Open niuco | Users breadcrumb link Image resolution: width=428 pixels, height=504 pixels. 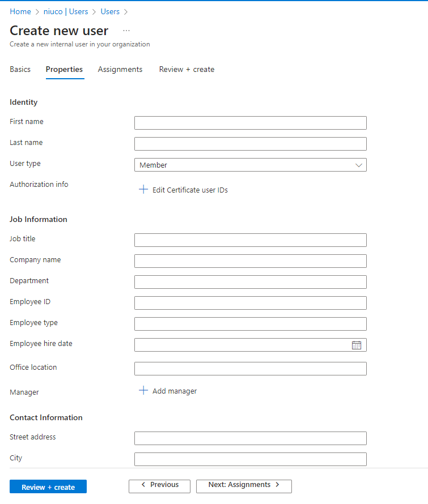click(x=66, y=11)
